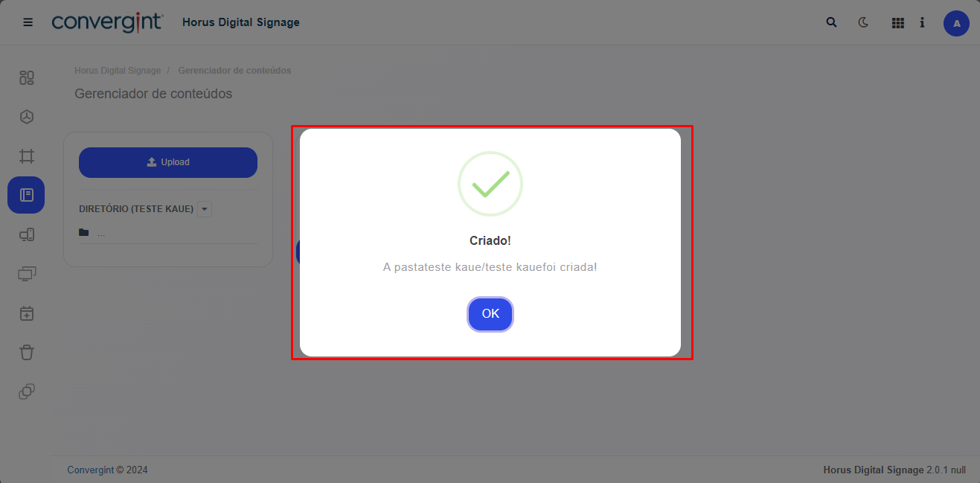Screen dimensions: 980x483
Task: Click the info icon in header
Action: [922, 22]
